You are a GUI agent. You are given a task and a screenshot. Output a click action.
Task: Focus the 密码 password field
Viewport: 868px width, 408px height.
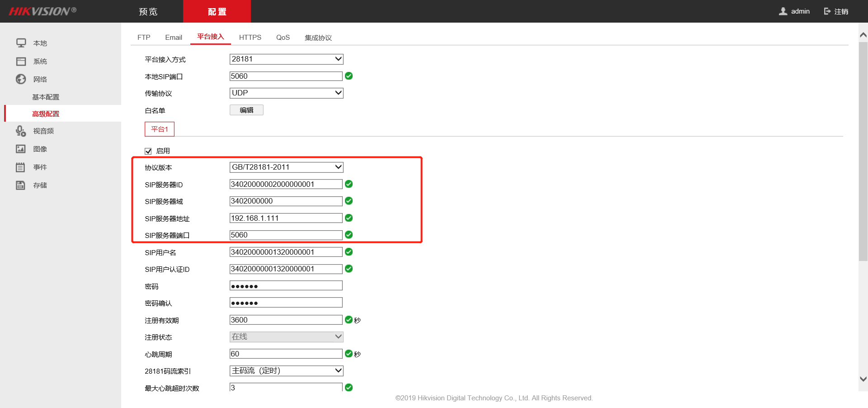coord(286,286)
